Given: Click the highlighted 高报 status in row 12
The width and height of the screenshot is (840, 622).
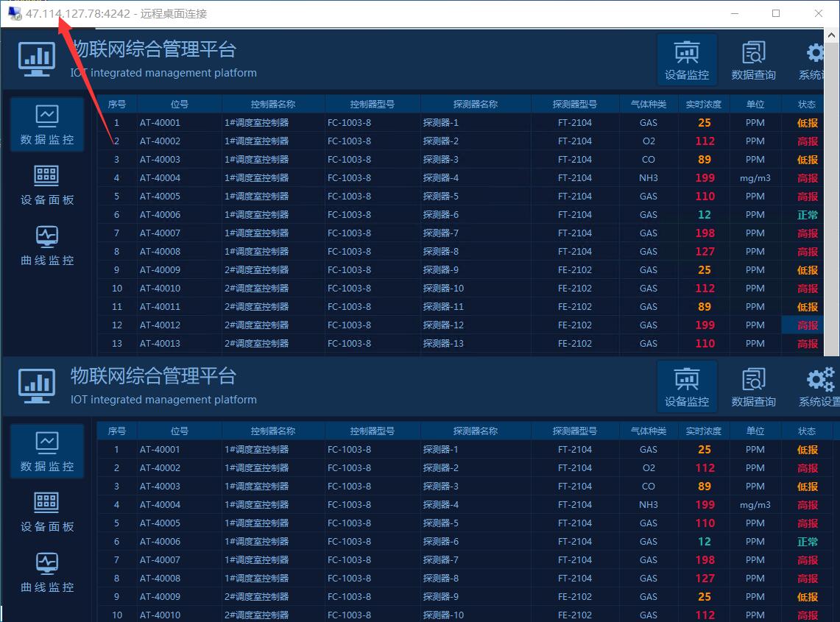Looking at the screenshot, I should tap(808, 325).
